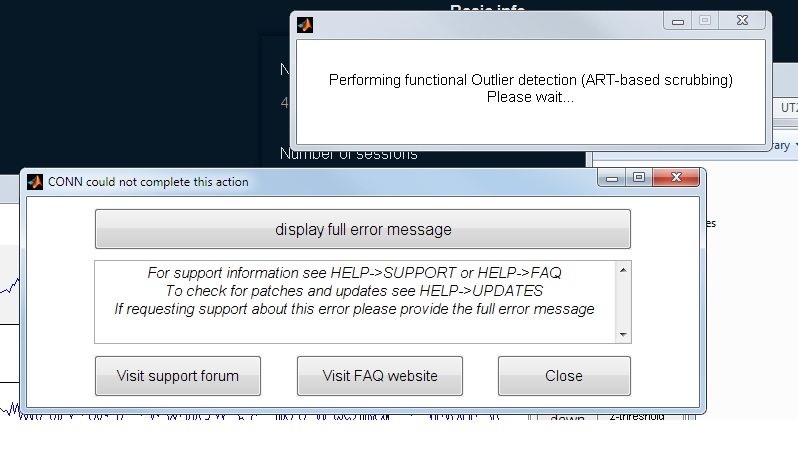This screenshot has height=456, width=798.
Task: Click the MATLAB icon in CONN error title bar
Action: pos(35,181)
